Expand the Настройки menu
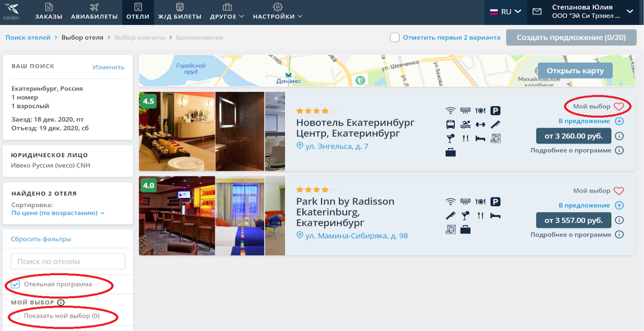 (x=277, y=12)
